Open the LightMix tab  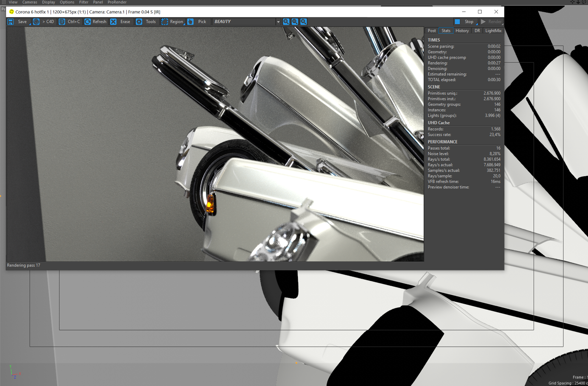point(493,31)
